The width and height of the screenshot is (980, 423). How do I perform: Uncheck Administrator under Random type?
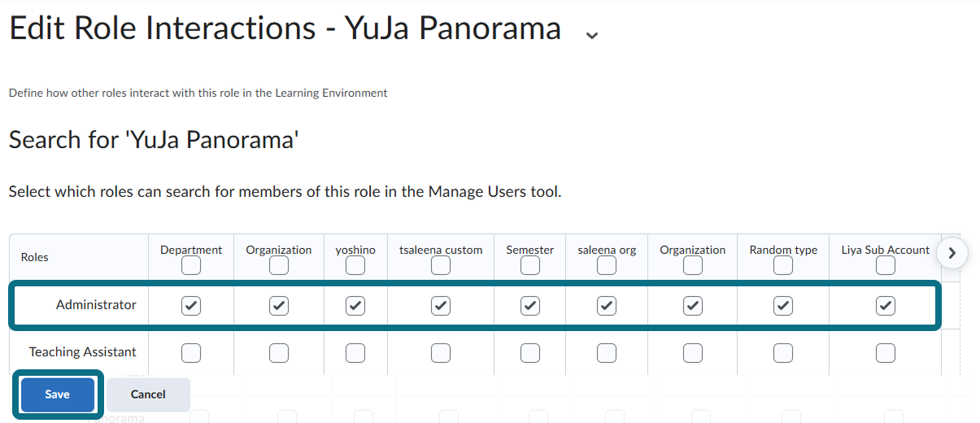coord(783,305)
